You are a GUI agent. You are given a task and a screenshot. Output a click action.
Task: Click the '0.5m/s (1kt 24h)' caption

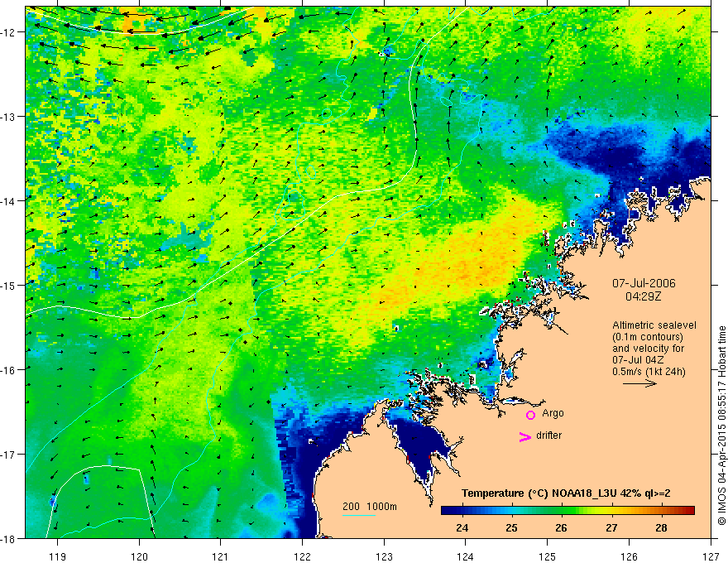[x=649, y=372]
